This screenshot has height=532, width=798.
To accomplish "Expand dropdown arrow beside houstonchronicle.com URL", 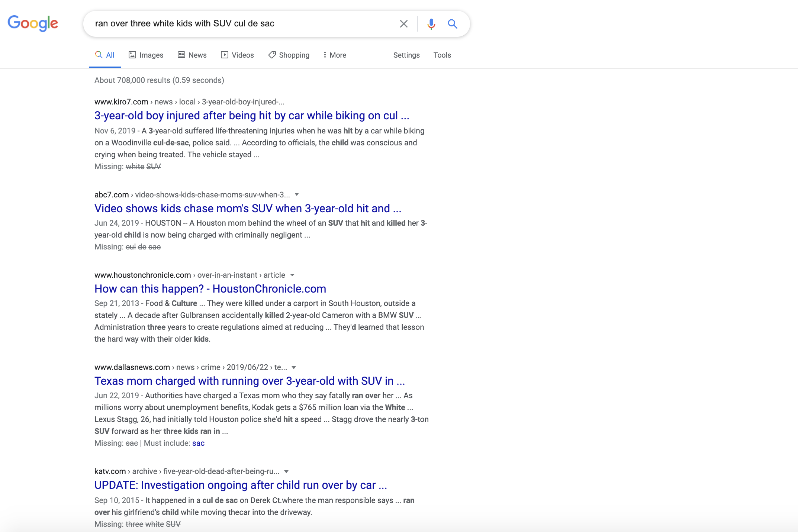I will [292, 275].
